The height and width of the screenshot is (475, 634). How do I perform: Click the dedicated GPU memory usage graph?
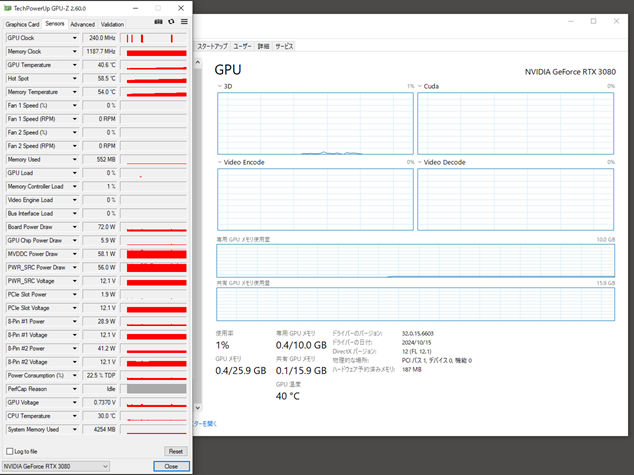[x=416, y=261]
